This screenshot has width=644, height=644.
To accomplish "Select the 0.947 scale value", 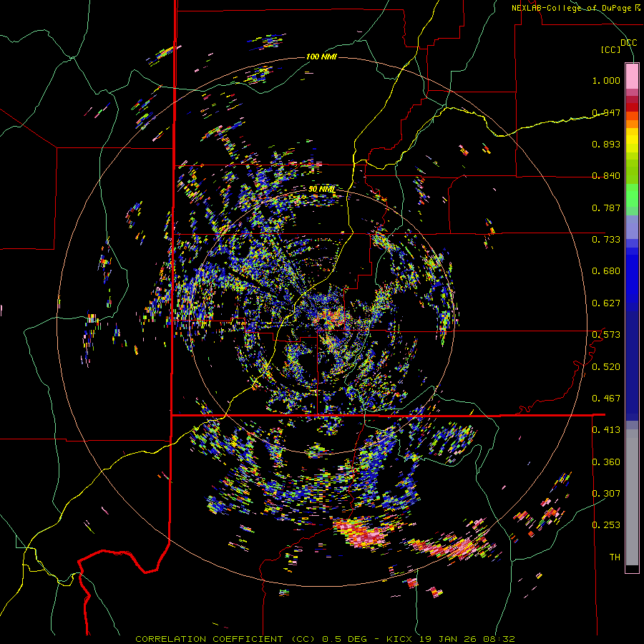I will tap(606, 112).
